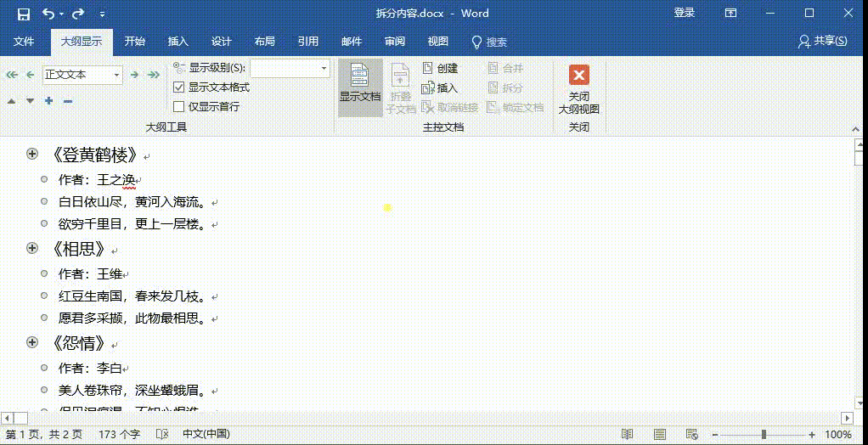The width and height of the screenshot is (868, 445).
Task: Redo the last action
Action: click(79, 14)
